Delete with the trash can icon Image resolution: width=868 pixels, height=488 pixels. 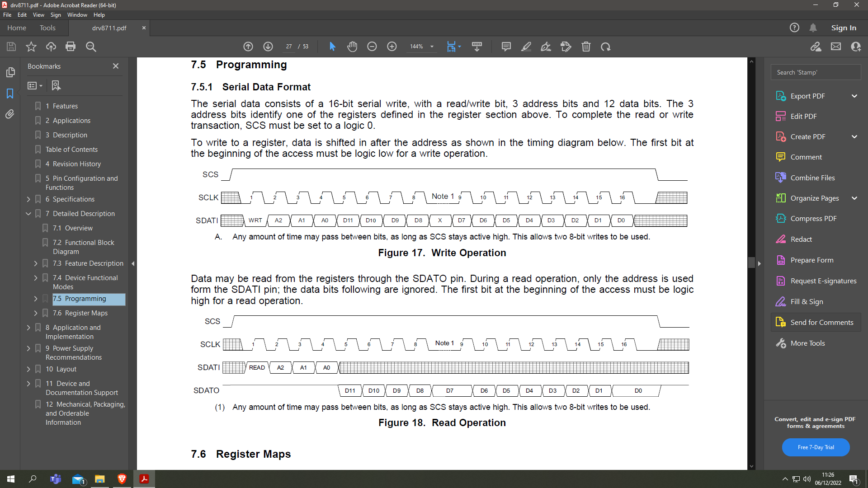click(x=586, y=47)
